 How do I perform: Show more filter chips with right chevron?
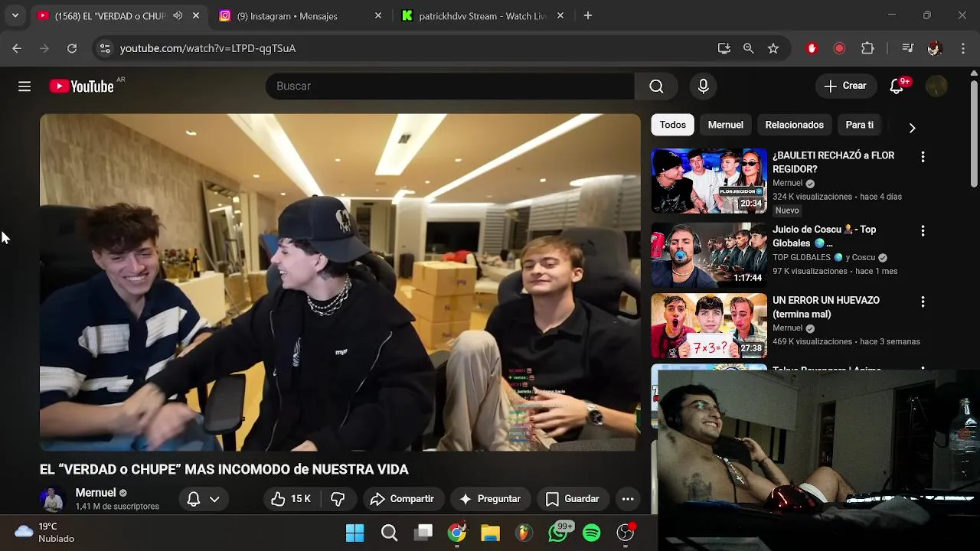coord(912,128)
